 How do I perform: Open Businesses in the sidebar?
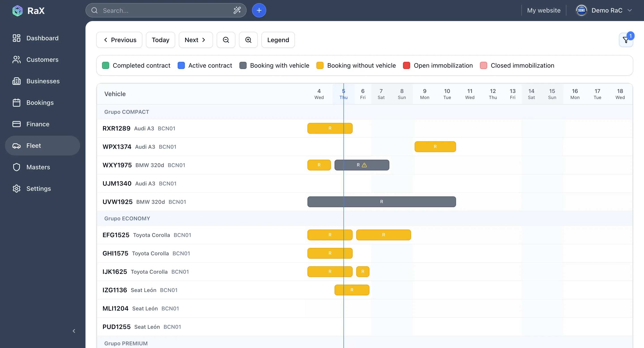(43, 81)
